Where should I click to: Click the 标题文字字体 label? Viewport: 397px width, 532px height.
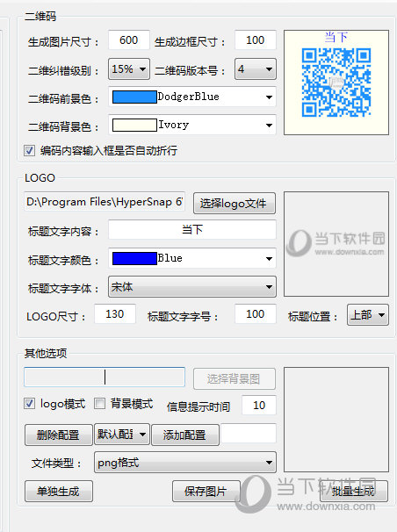click(x=63, y=289)
